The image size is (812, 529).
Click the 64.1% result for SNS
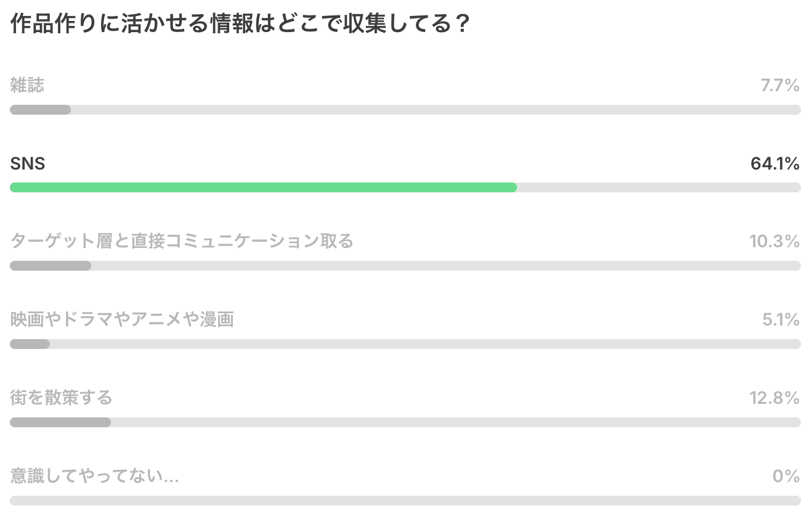click(x=774, y=163)
